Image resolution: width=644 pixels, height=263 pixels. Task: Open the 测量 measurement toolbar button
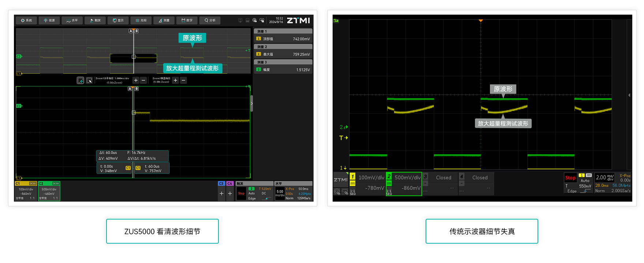pos(164,20)
